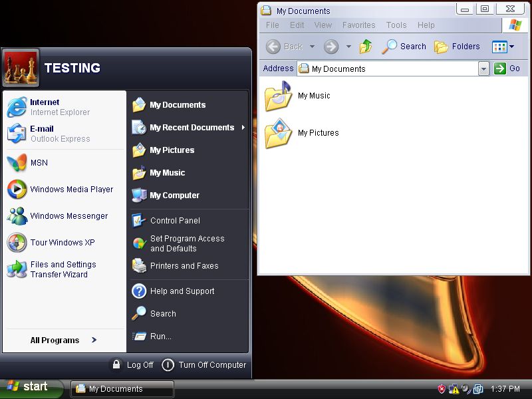Image resolution: width=532 pixels, height=399 pixels.
Task: Open My Computer from the Start menu
Action: (x=188, y=195)
